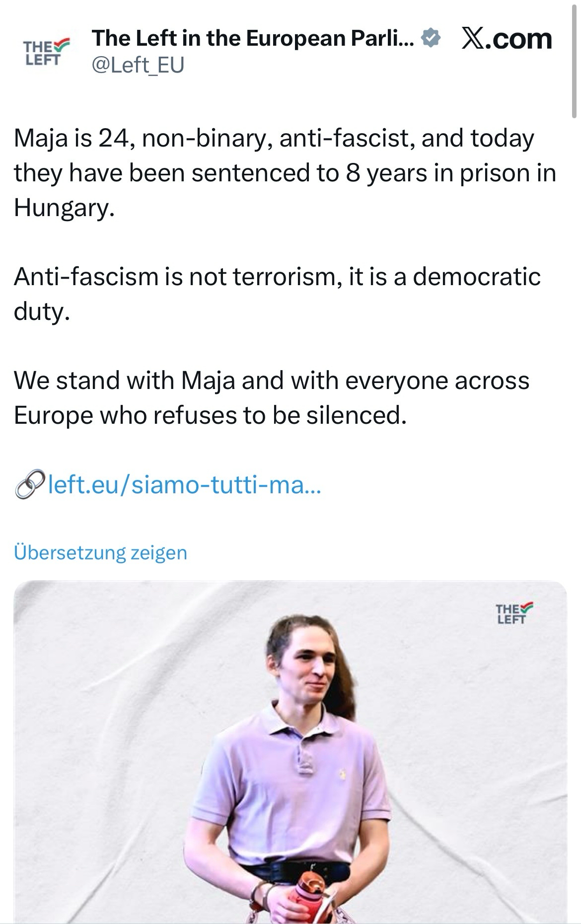Click the account name The Left in the European Parli...
The image size is (581, 924).
tap(252, 38)
